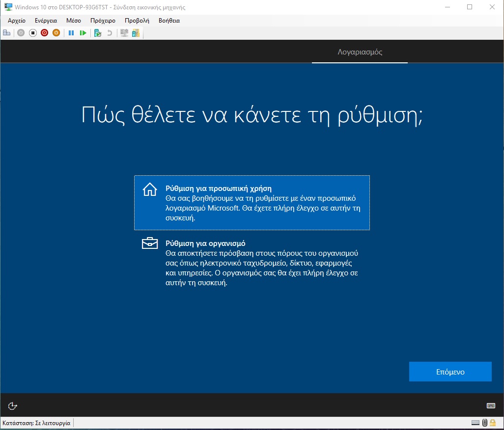Viewport: 504px width, 430px height.
Task: Choose 'Ρύθμιση για προσωπική χρήση' option
Action: [252, 203]
